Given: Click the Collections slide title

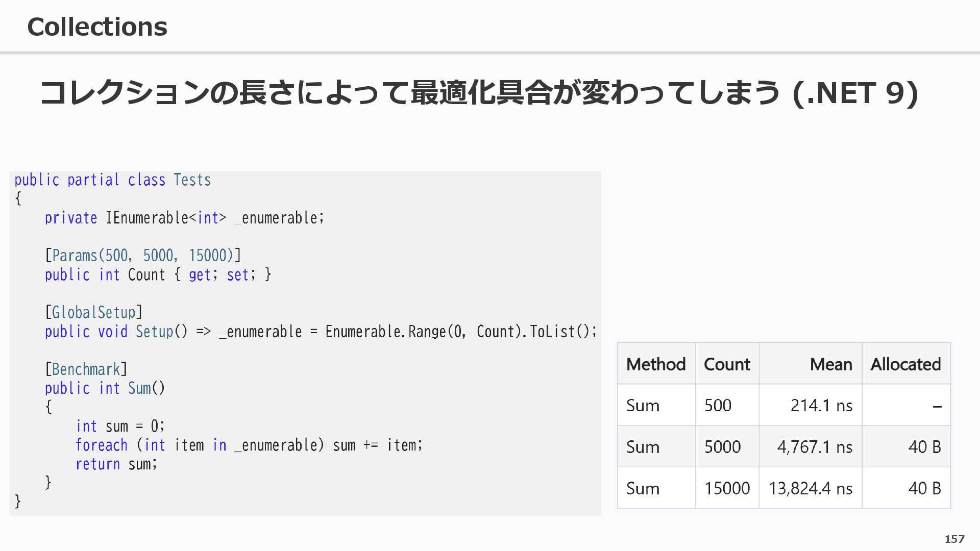Looking at the screenshot, I should click(x=97, y=27).
